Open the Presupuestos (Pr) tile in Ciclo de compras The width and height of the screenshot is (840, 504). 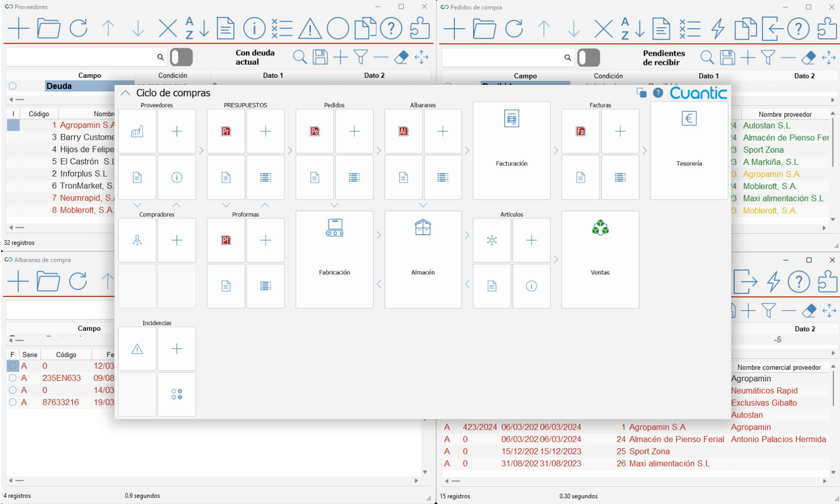(x=226, y=131)
